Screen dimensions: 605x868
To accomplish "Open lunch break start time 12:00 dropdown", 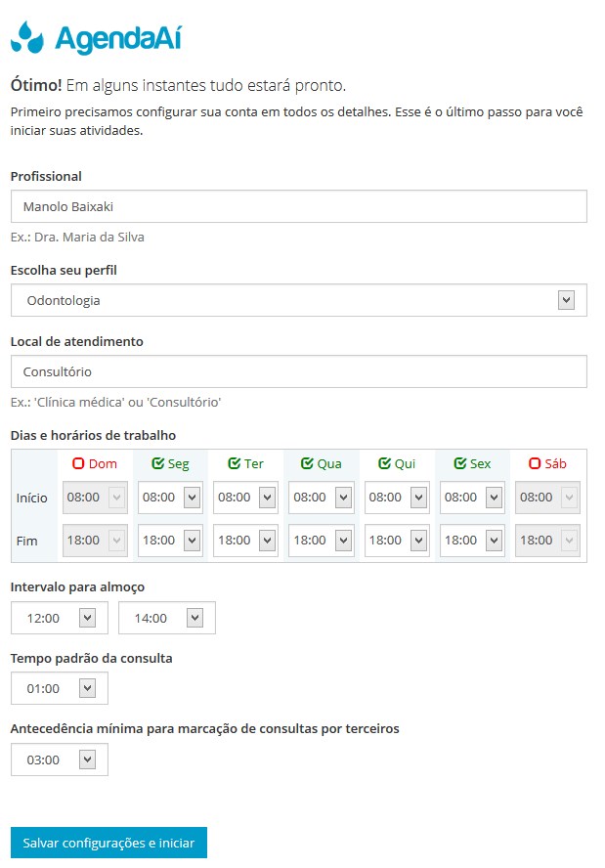I will coord(60,618).
